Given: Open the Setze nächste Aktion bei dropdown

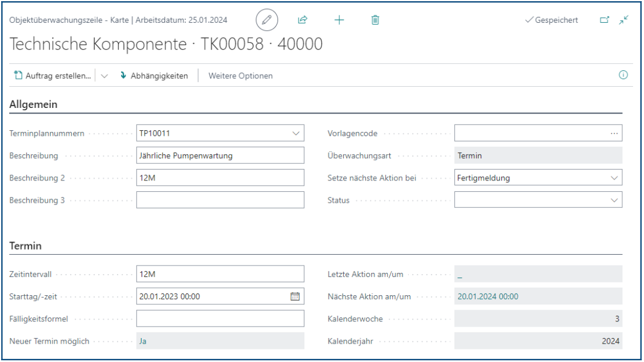Looking at the screenshot, I should (x=614, y=178).
